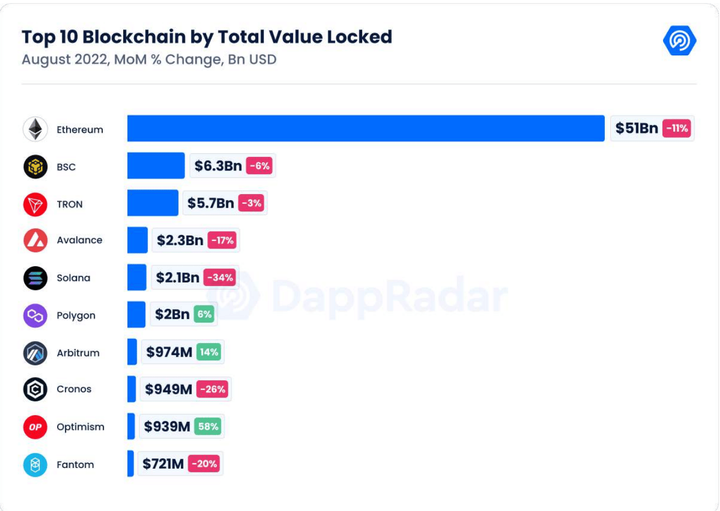Click the DappRadar hexagon logo icon
The image size is (720, 511).
[x=680, y=41]
